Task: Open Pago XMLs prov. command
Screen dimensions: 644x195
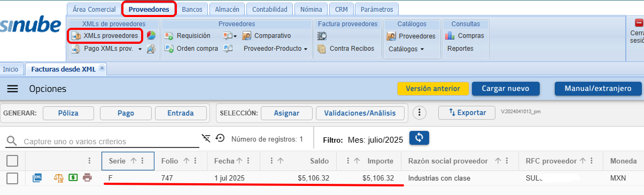Action: pos(103,49)
